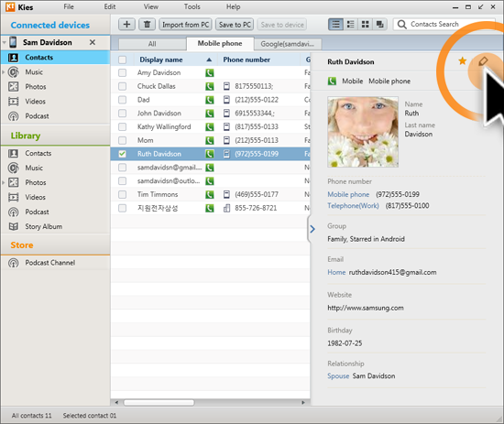Click Save to device button
504x424 pixels.
point(282,25)
